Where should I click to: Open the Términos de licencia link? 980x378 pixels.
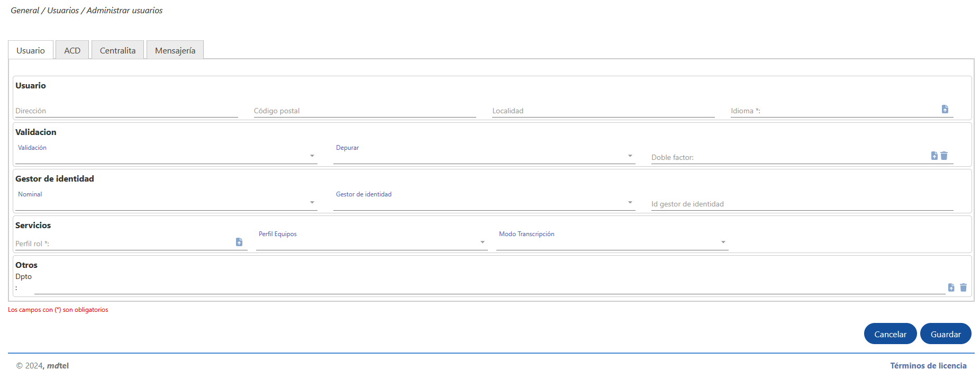pos(928,366)
